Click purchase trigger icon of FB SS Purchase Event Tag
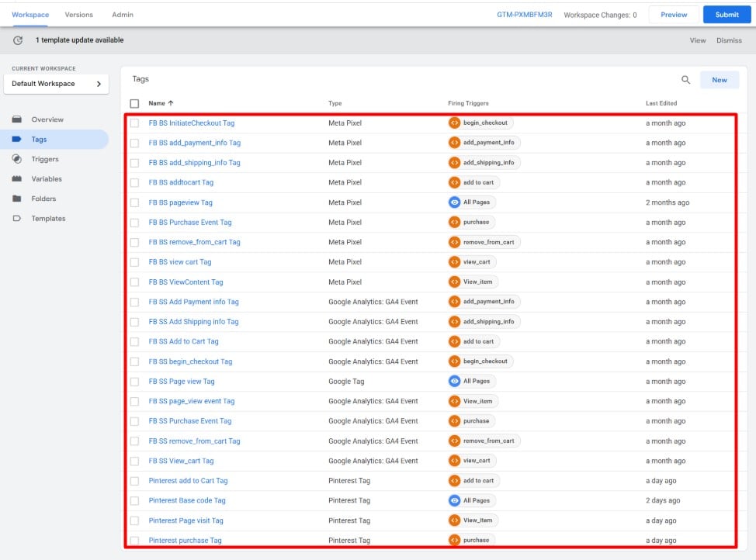Viewport: 756px width, 560px height. coord(454,420)
